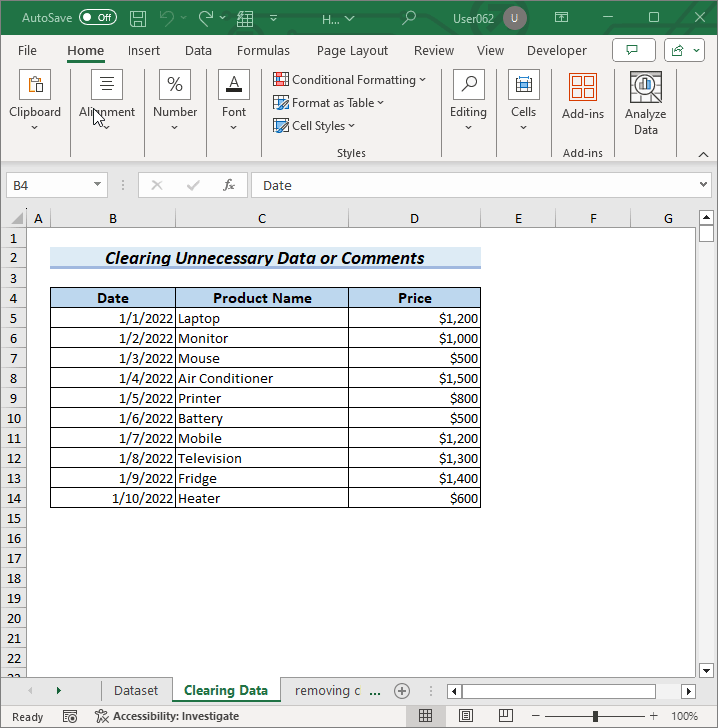
Task: Click the Macro recording status icon
Action: pos(70,716)
